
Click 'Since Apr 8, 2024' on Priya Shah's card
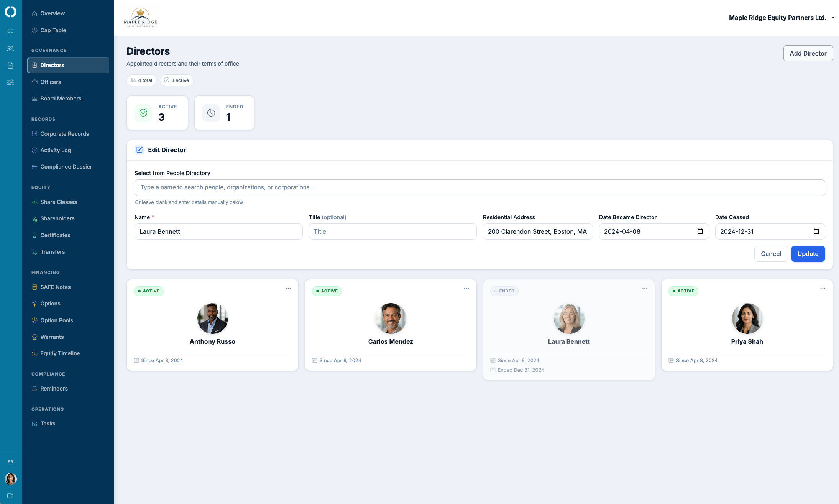pyautogui.click(x=696, y=361)
